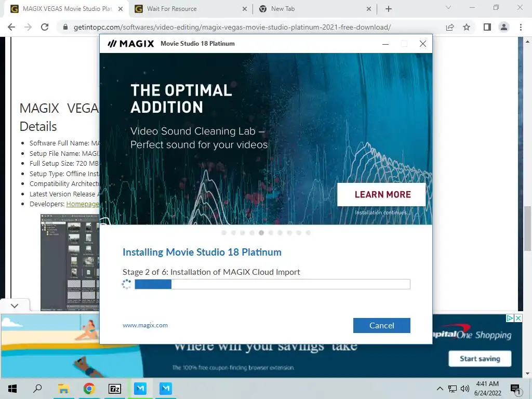Click the Homepage link under Developers
Image resolution: width=532 pixels, height=399 pixels.
[83, 204]
